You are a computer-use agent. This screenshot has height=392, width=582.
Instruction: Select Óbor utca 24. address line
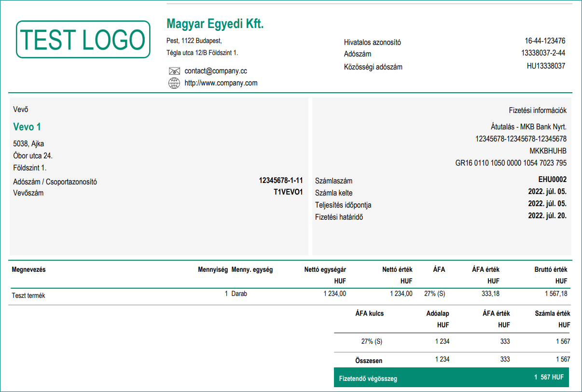click(33, 156)
